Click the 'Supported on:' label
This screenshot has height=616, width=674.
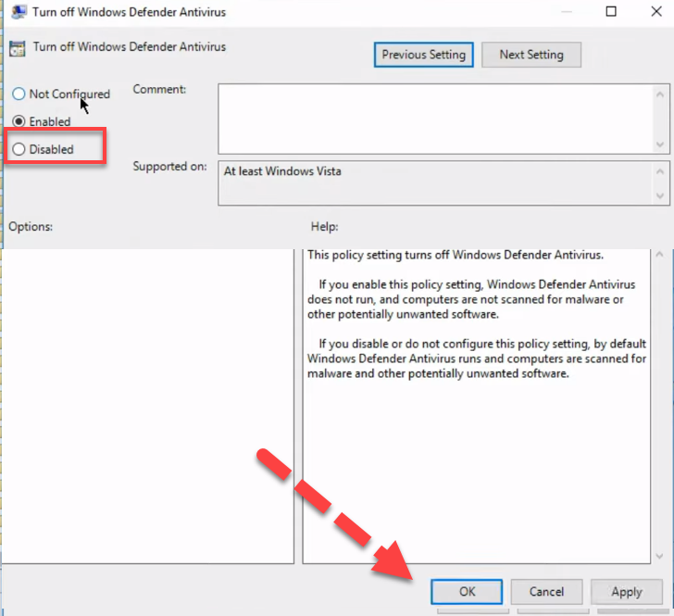click(x=169, y=167)
